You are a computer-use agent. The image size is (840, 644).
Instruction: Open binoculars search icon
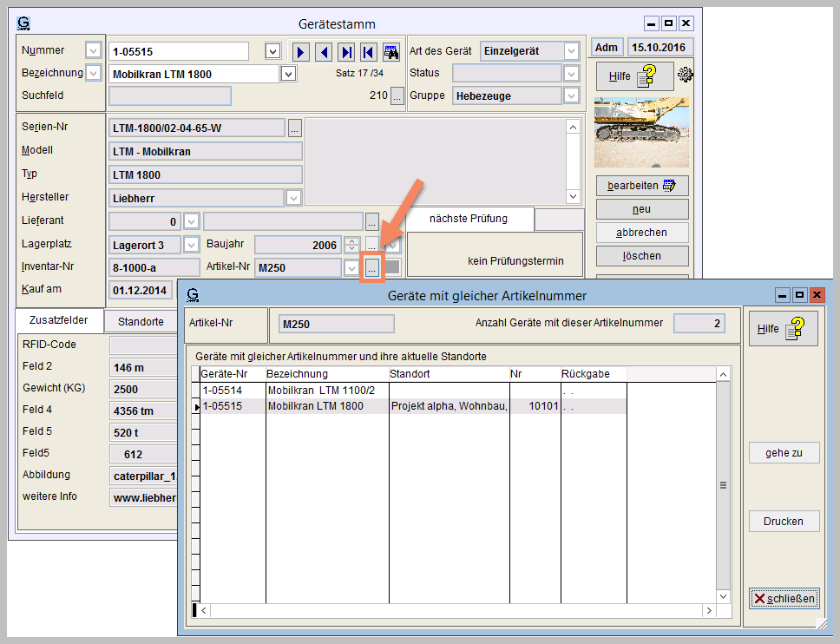tap(391, 52)
